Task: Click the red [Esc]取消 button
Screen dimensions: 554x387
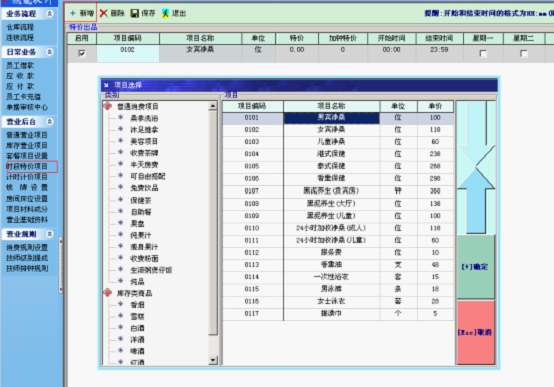Action: click(x=476, y=332)
